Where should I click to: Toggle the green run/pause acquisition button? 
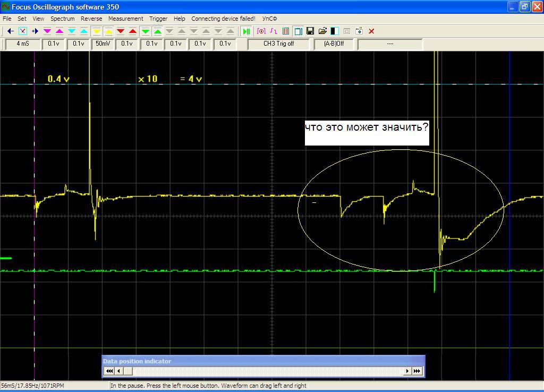coord(246,31)
